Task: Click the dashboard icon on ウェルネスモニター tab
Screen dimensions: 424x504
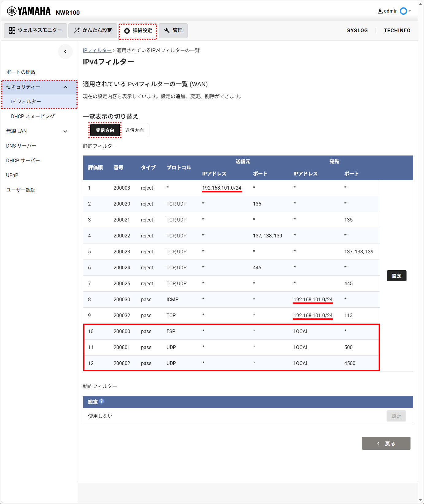Action: point(12,30)
